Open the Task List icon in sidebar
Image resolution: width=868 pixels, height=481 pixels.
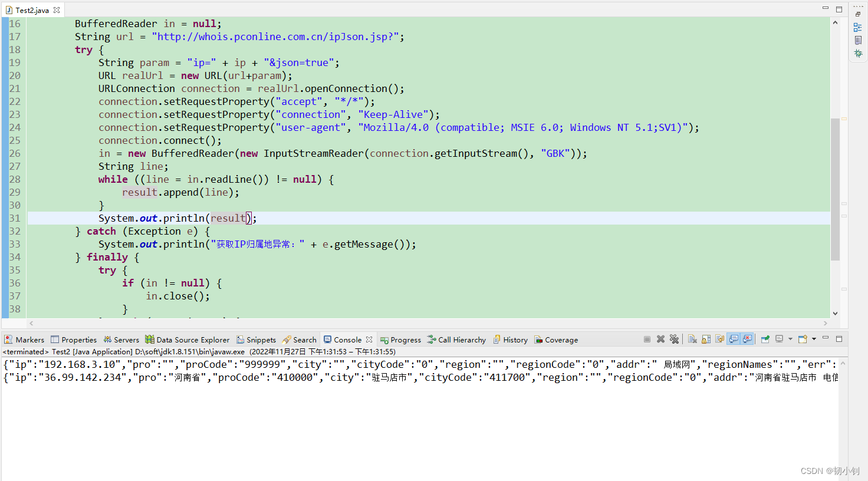coord(858,40)
